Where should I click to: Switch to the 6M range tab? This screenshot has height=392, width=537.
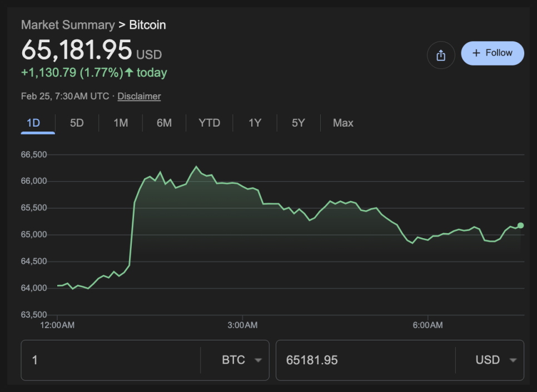(164, 123)
